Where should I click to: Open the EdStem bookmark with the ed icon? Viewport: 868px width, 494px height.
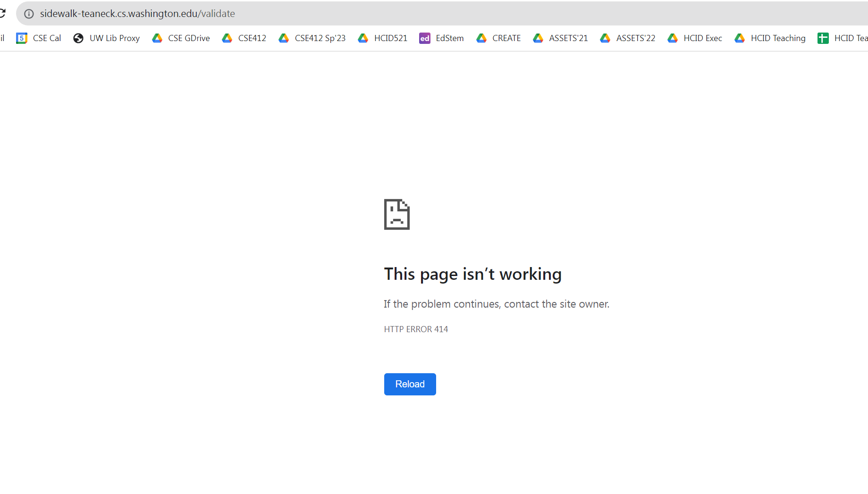tap(424, 38)
